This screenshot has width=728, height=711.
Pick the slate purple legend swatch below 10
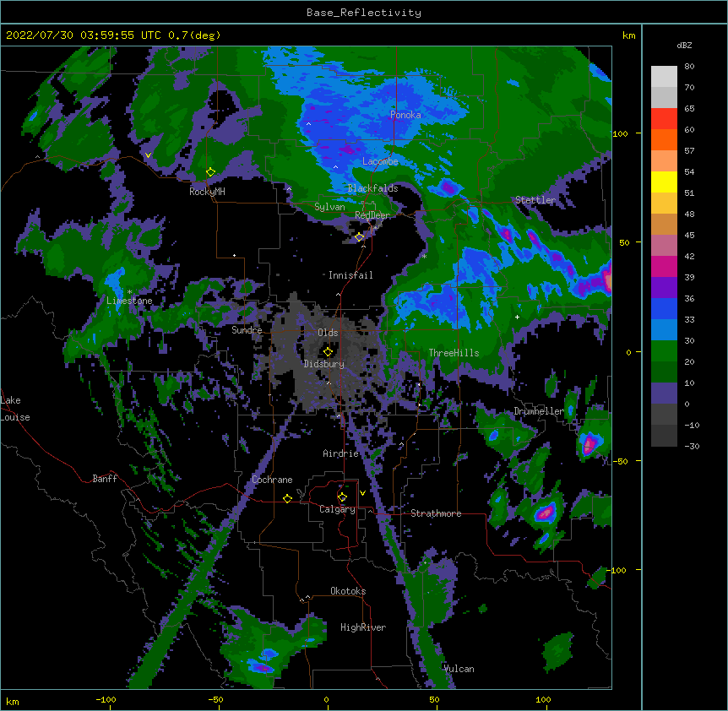click(664, 393)
